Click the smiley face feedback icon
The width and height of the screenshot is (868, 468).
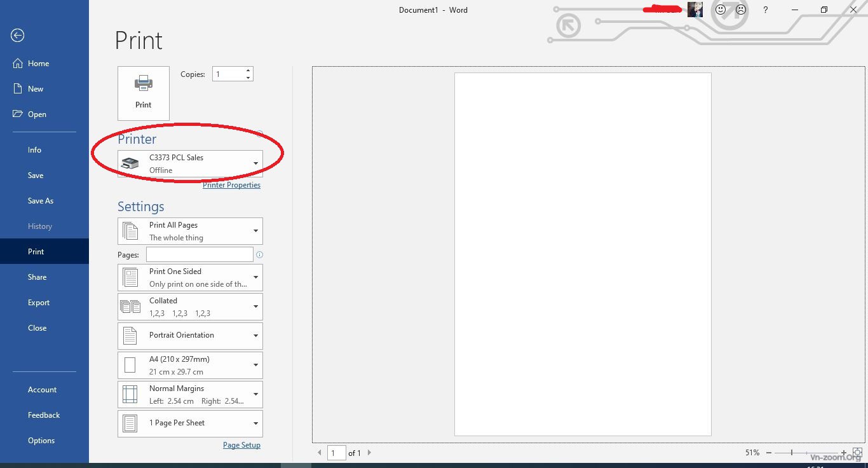(x=721, y=10)
